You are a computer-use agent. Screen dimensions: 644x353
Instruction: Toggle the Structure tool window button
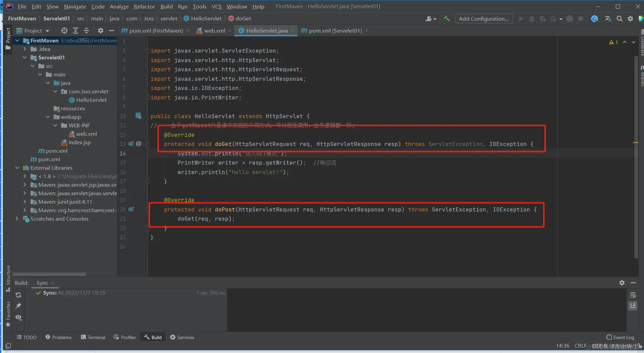click(x=8, y=278)
